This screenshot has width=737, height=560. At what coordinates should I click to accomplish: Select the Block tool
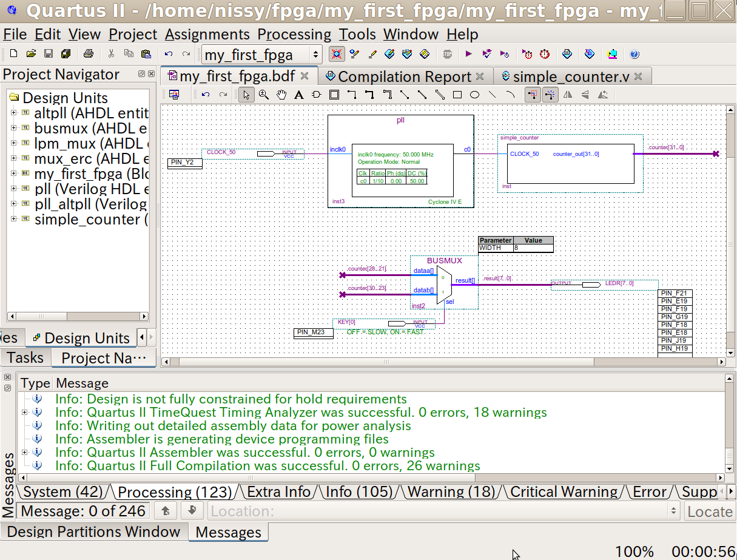pyautogui.click(x=334, y=95)
